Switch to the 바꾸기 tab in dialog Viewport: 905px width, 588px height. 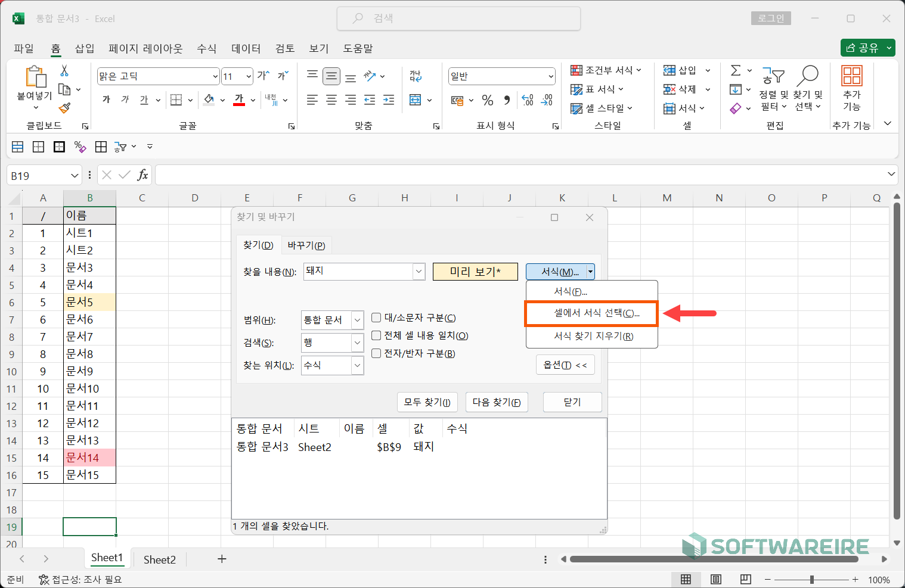point(306,245)
